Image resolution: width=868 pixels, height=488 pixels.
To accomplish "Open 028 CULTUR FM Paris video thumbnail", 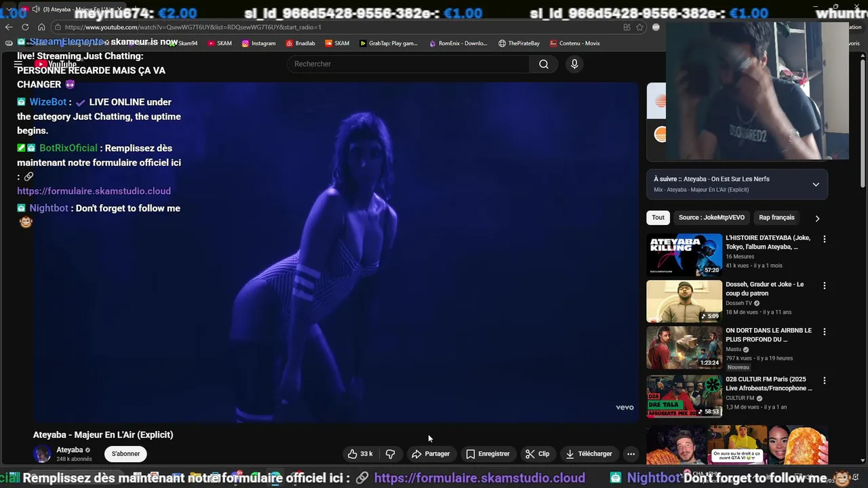I will (x=684, y=396).
